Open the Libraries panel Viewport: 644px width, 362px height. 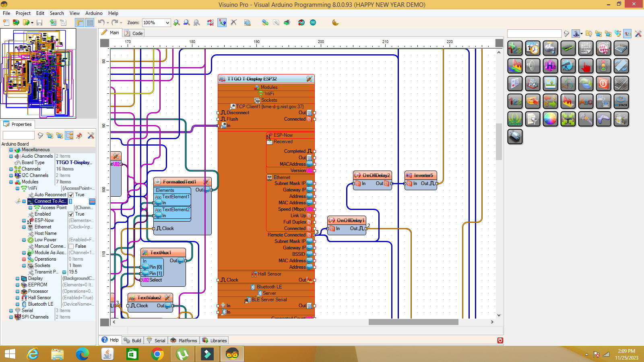click(x=215, y=340)
